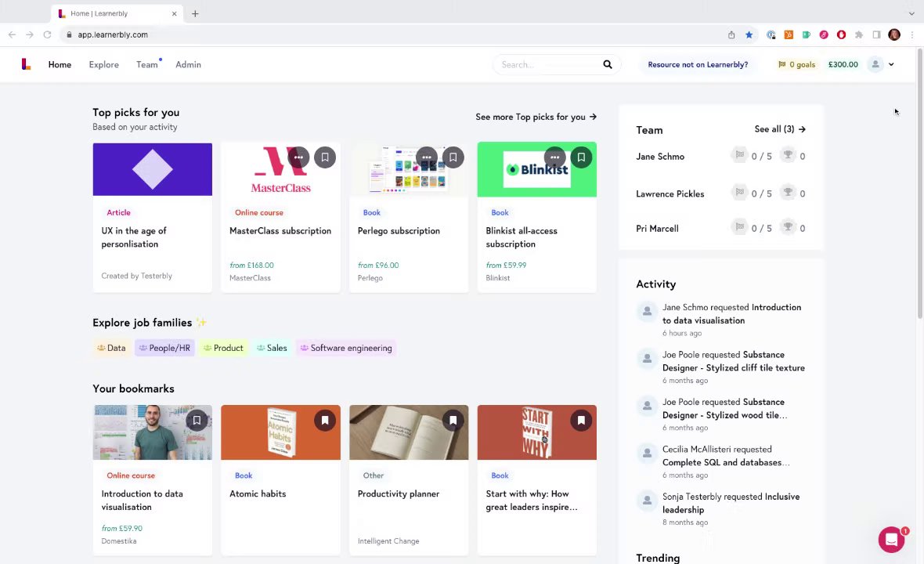
Task: Open the Chrome extensions puzzle icon
Action: coord(859,34)
